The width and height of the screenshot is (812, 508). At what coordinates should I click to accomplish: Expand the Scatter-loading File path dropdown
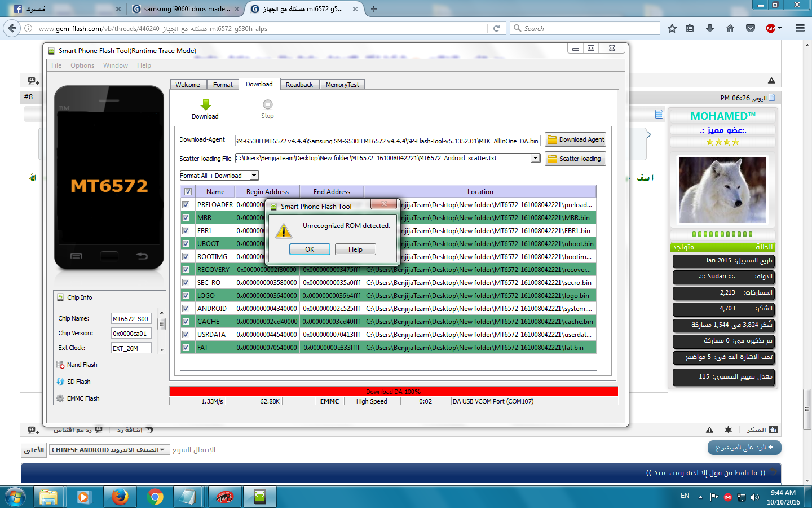click(x=536, y=158)
